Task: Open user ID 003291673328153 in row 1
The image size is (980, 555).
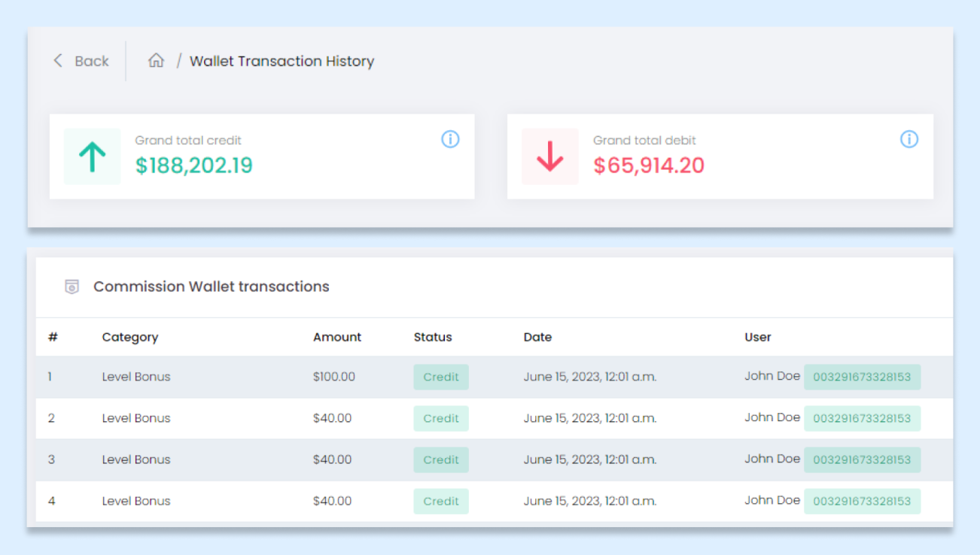Action: pyautogui.click(x=862, y=377)
